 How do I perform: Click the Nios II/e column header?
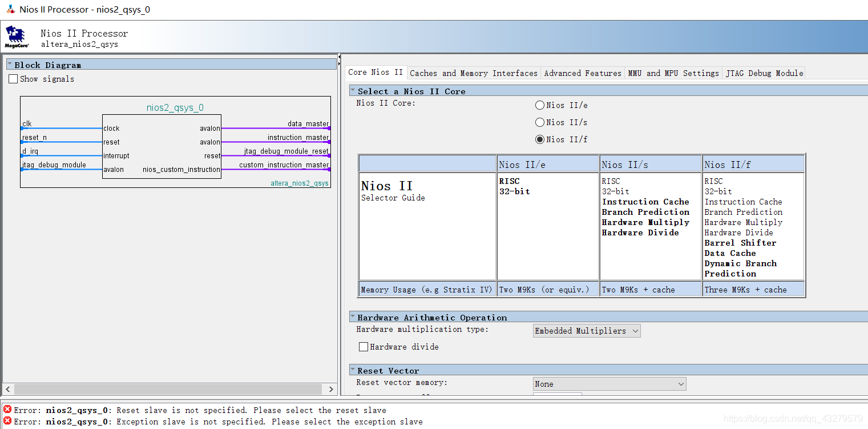548,164
